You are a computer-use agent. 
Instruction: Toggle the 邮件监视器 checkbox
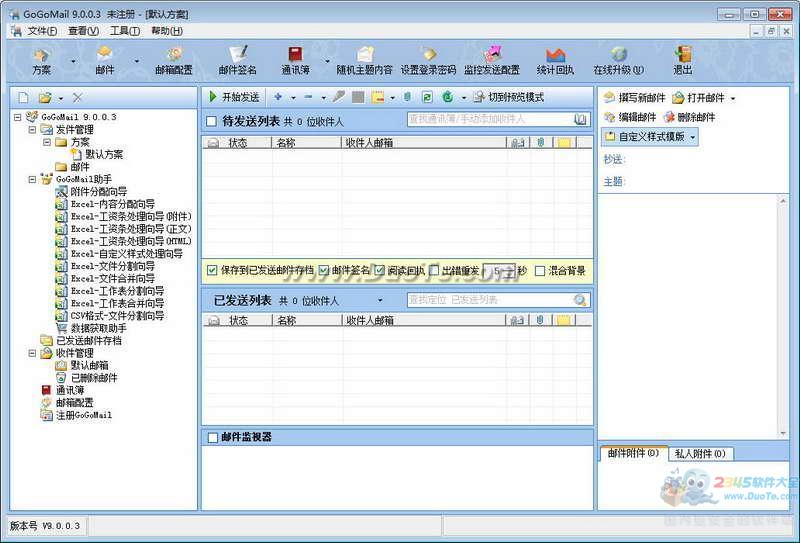click(x=213, y=437)
